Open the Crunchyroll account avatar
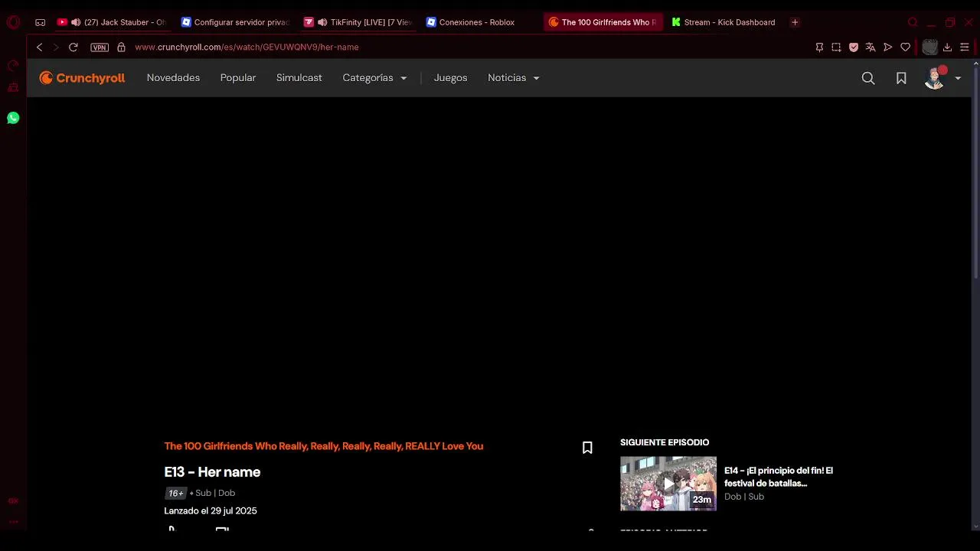Viewport: 980px width, 551px height. pyautogui.click(x=935, y=78)
